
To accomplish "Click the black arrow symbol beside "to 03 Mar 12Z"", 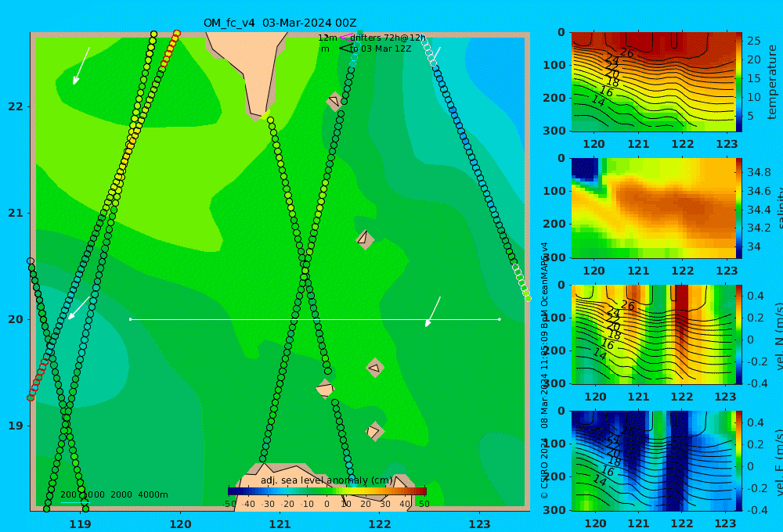I will coord(345,49).
